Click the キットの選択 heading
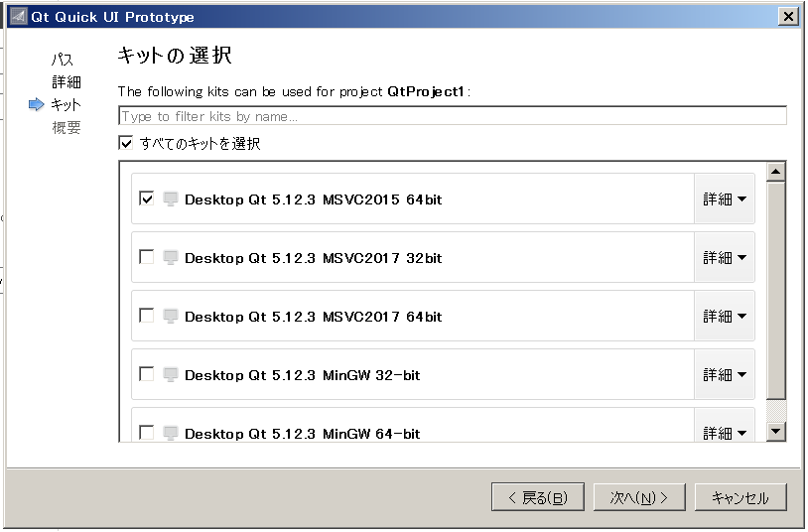The image size is (808, 532). [x=175, y=56]
